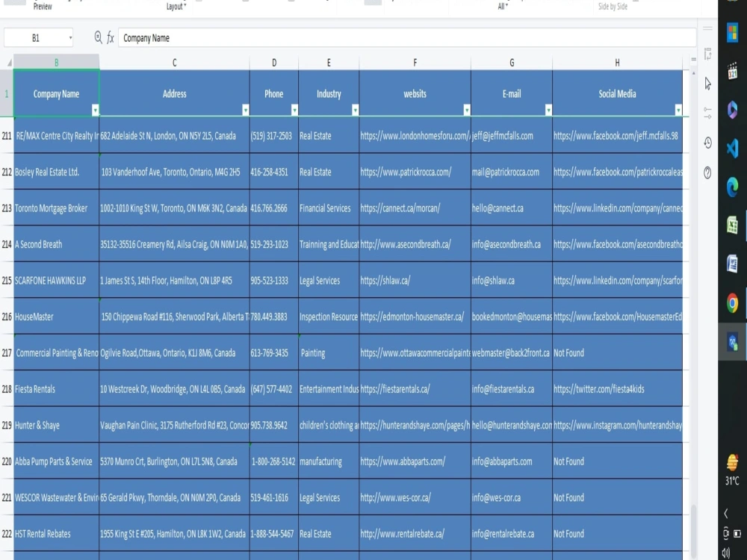Click the Side by Side ribbon button
Screen dimensions: 747x560
click(613, 7)
